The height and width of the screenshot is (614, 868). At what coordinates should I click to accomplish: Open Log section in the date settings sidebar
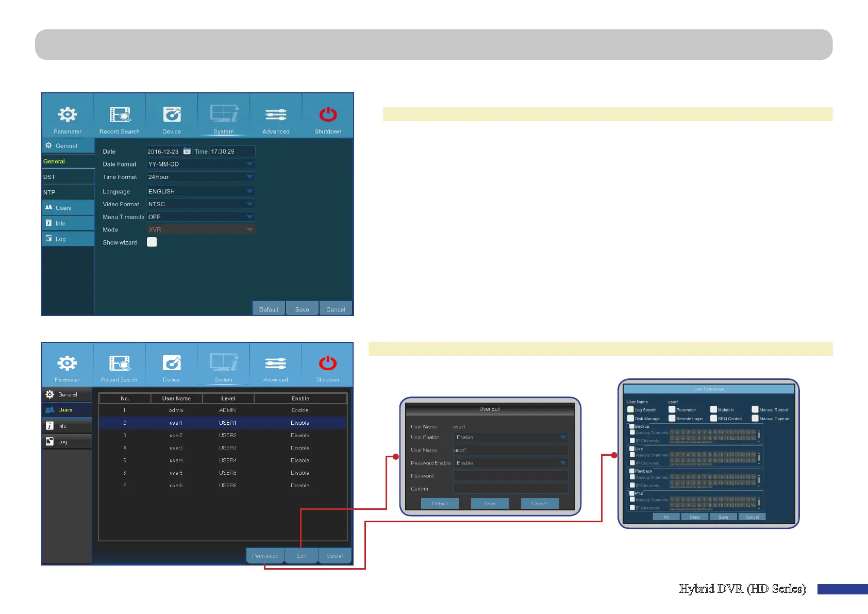pyautogui.click(x=69, y=239)
